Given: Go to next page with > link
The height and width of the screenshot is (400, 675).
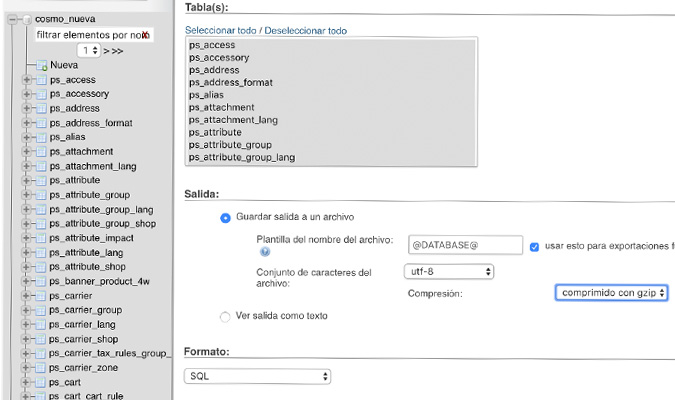Looking at the screenshot, I should [x=106, y=51].
